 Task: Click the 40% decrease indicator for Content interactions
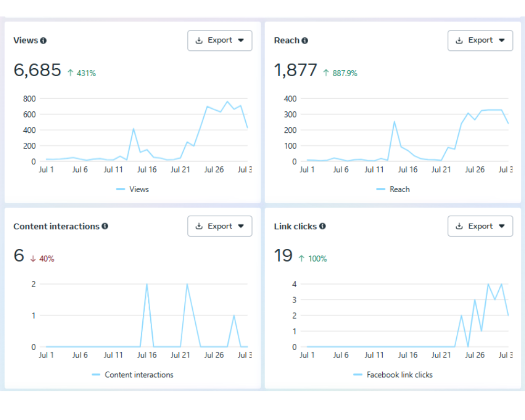pyautogui.click(x=42, y=258)
